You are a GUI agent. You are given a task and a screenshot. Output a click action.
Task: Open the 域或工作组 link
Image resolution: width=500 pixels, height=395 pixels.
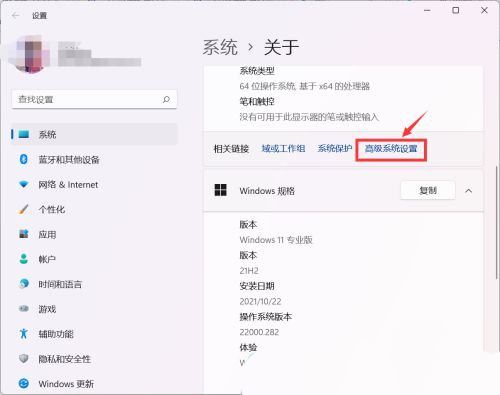(x=283, y=149)
